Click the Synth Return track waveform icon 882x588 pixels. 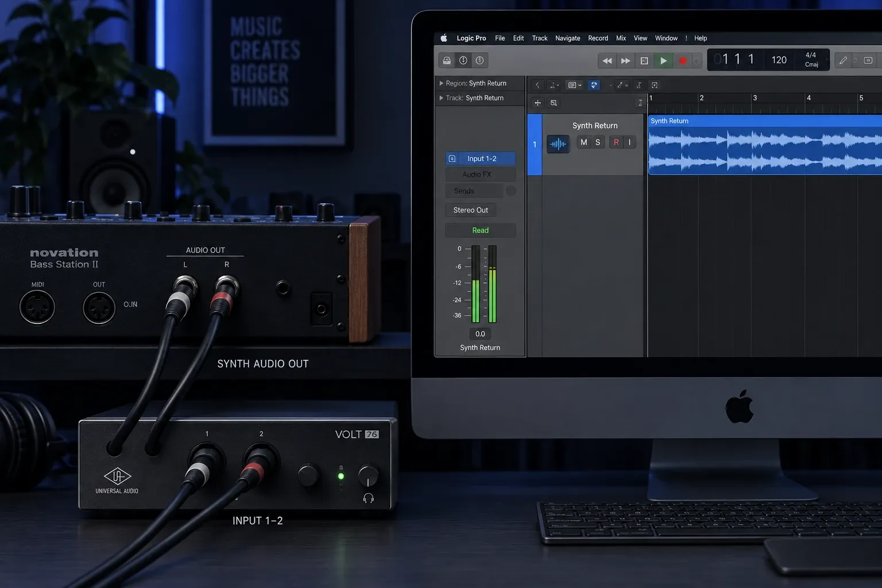click(x=558, y=144)
